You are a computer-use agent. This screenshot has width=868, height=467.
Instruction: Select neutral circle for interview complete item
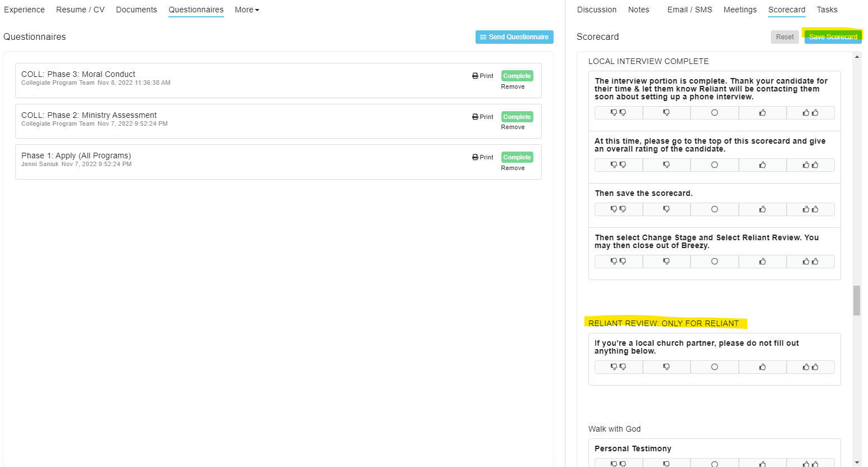pos(714,113)
